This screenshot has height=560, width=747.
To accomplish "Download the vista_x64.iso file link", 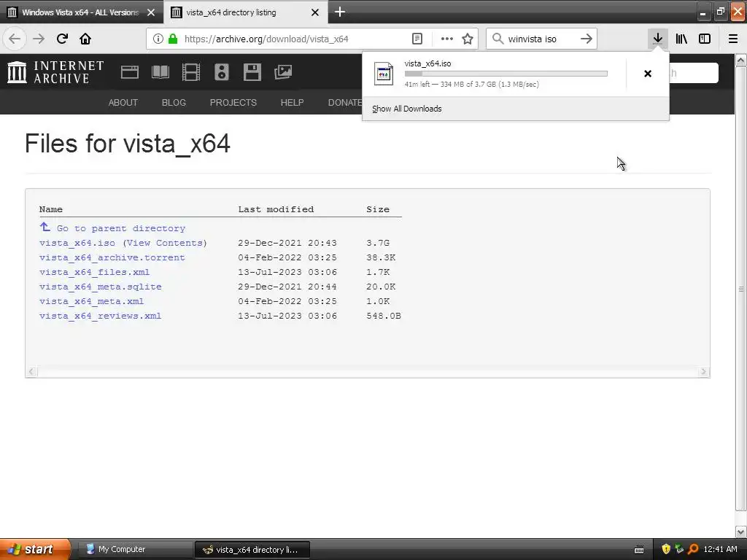I will [x=77, y=243].
